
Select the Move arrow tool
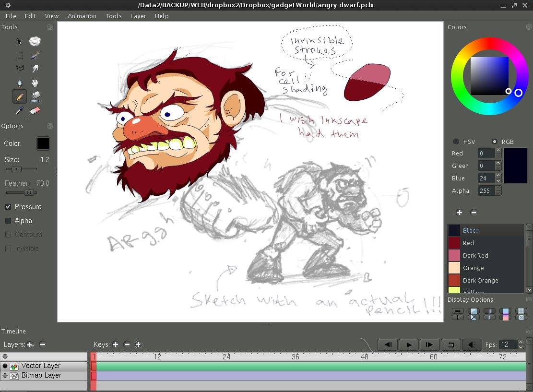click(x=19, y=42)
